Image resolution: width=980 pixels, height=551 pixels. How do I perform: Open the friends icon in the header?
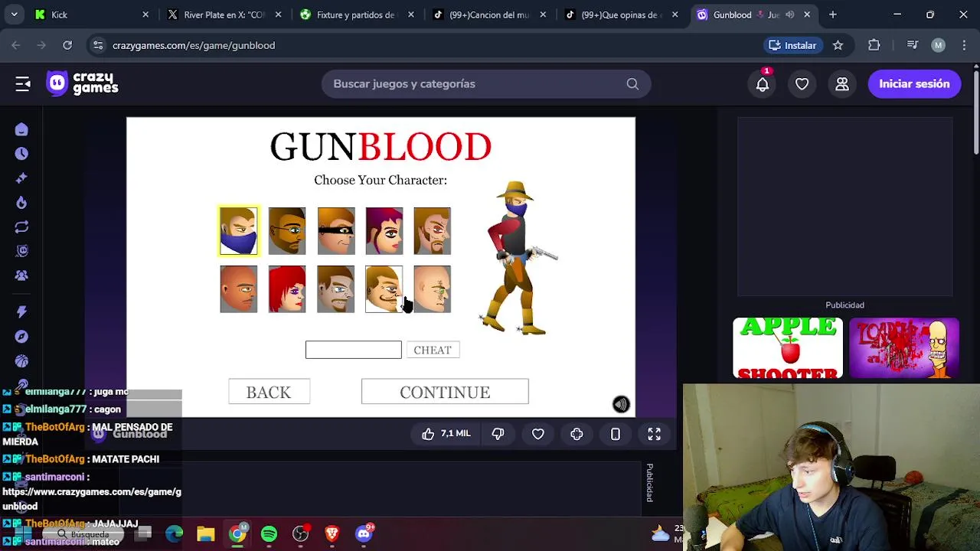(842, 84)
